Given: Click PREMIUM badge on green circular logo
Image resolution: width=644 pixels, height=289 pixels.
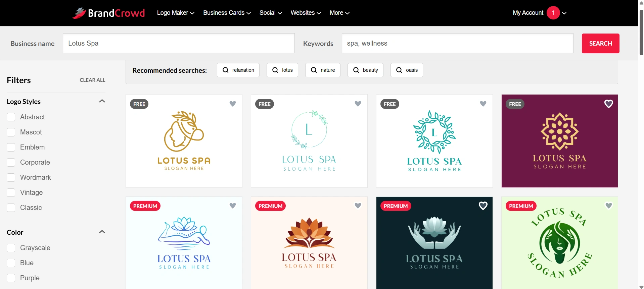Looking at the screenshot, I should [521, 206].
